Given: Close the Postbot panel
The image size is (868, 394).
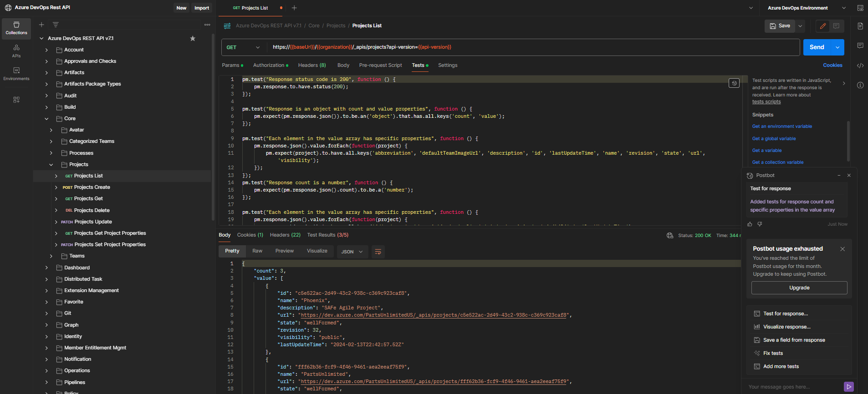Looking at the screenshot, I should click(x=849, y=175).
